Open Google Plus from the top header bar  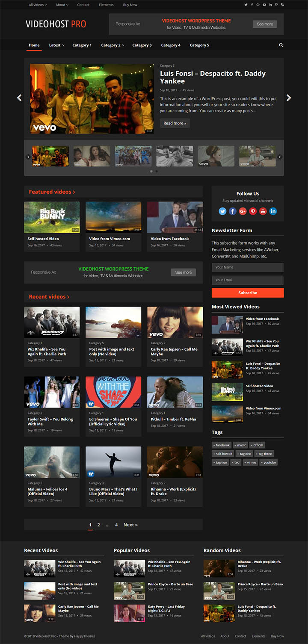[258, 5]
